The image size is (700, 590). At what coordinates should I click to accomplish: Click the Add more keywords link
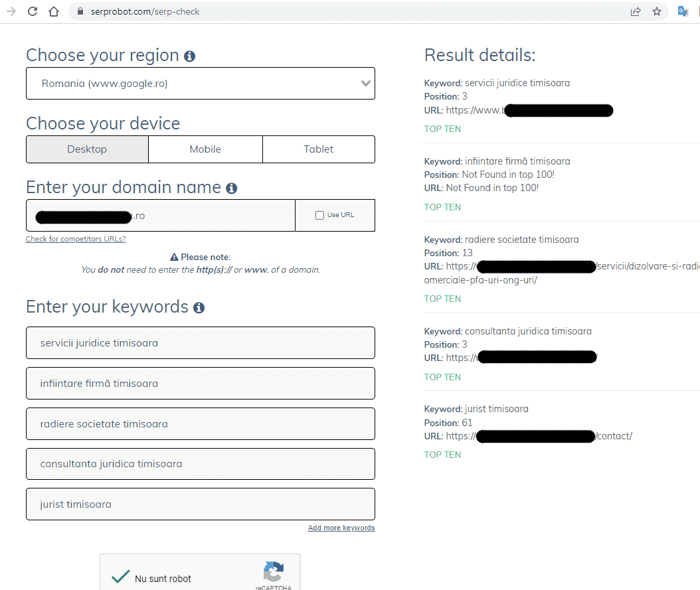[341, 528]
